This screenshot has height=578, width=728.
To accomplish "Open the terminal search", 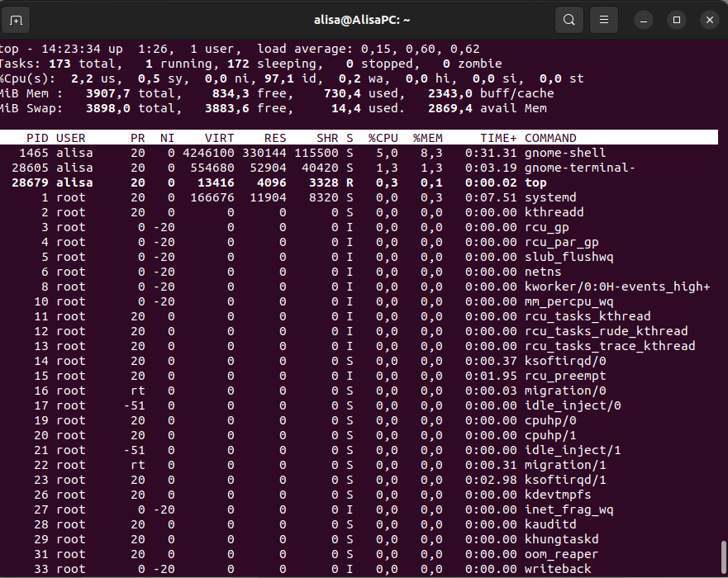I will pyautogui.click(x=569, y=20).
